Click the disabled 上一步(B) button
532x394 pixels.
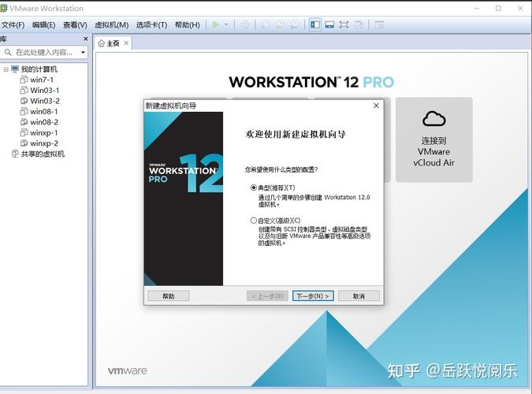click(267, 296)
